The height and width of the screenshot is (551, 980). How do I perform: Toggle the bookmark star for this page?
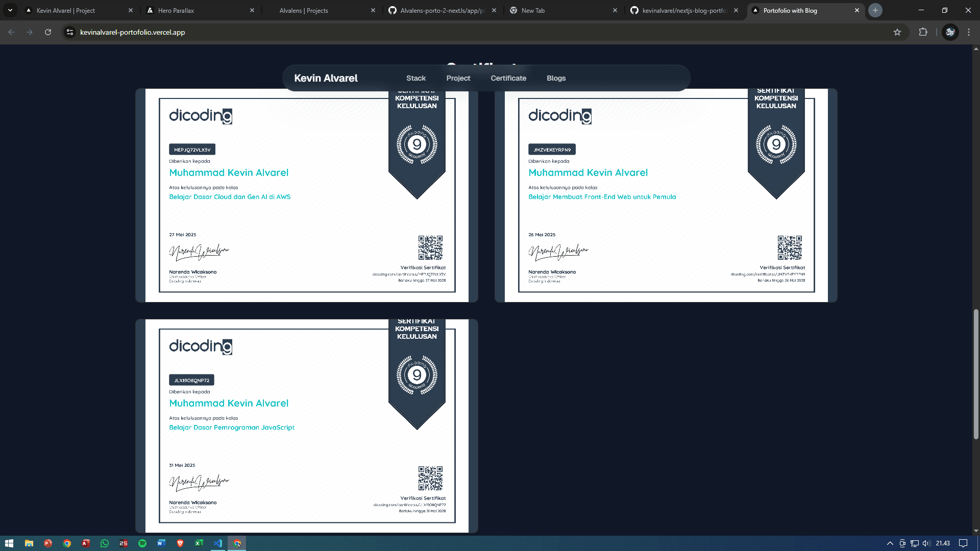click(897, 32)
